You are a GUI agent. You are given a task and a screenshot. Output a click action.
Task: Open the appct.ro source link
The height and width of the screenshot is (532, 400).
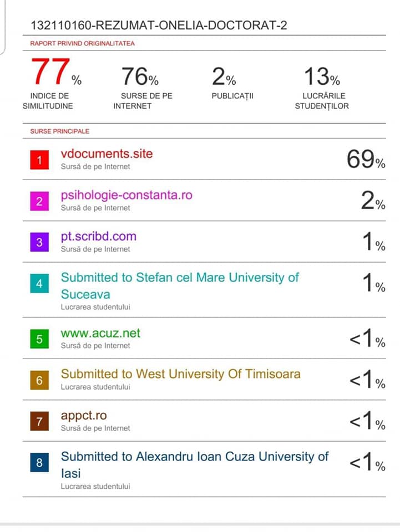click(84, 416)
